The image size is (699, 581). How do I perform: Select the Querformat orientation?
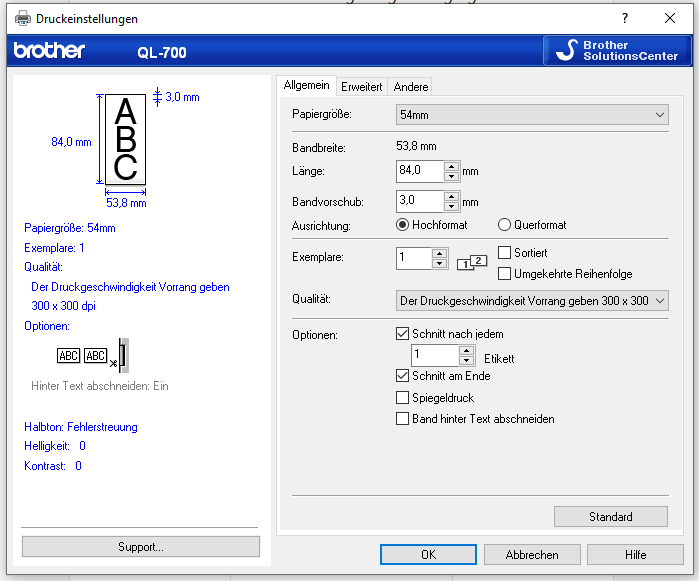[504, 225]
